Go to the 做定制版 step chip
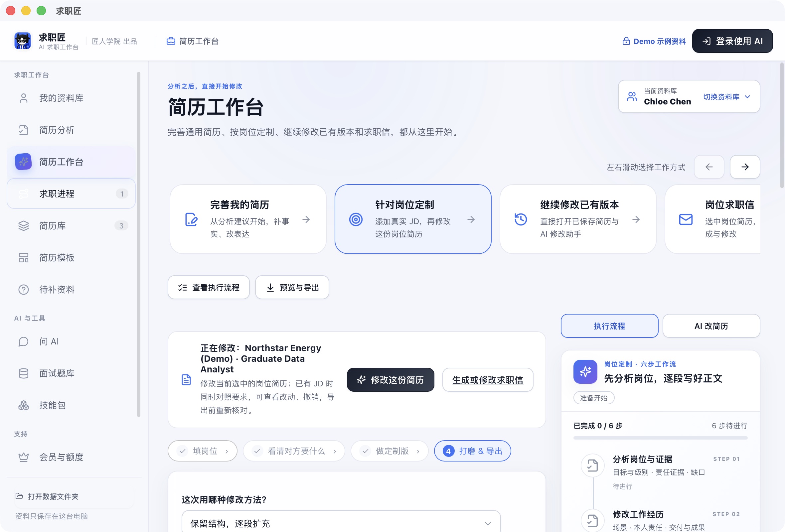 pyautogui.click(x=390, y=451)
